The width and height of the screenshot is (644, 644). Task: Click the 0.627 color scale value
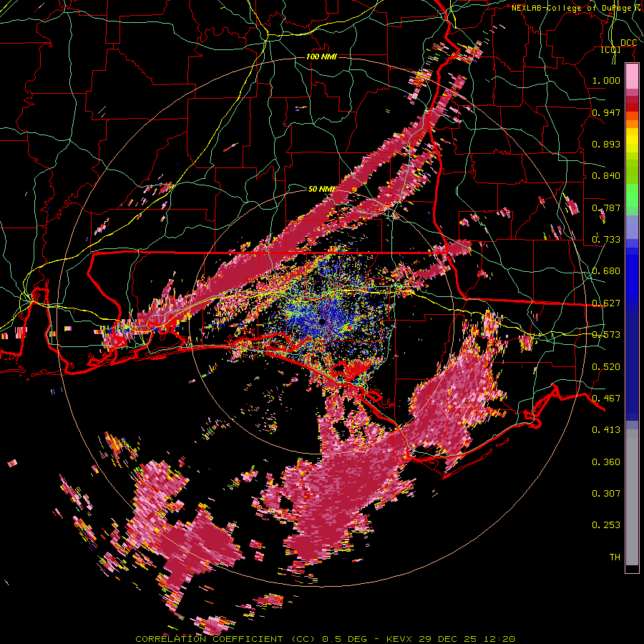click(x=606, y=303)
